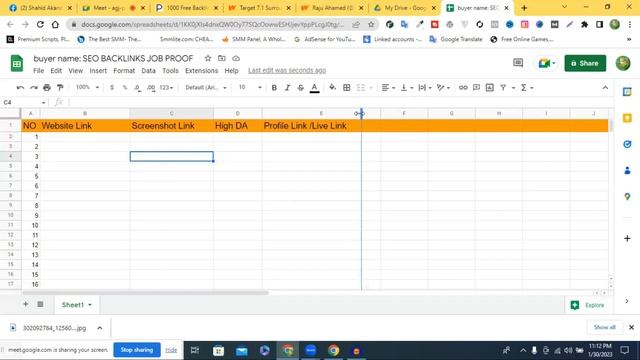Toggle strikethrough formatting
This screenshot has width=640, height=360.
301,87
